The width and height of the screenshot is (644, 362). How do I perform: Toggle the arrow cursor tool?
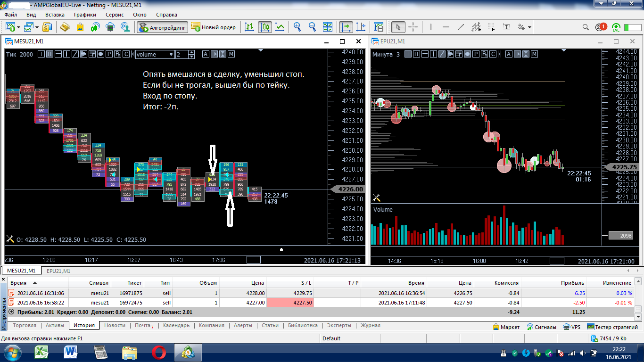398,27
